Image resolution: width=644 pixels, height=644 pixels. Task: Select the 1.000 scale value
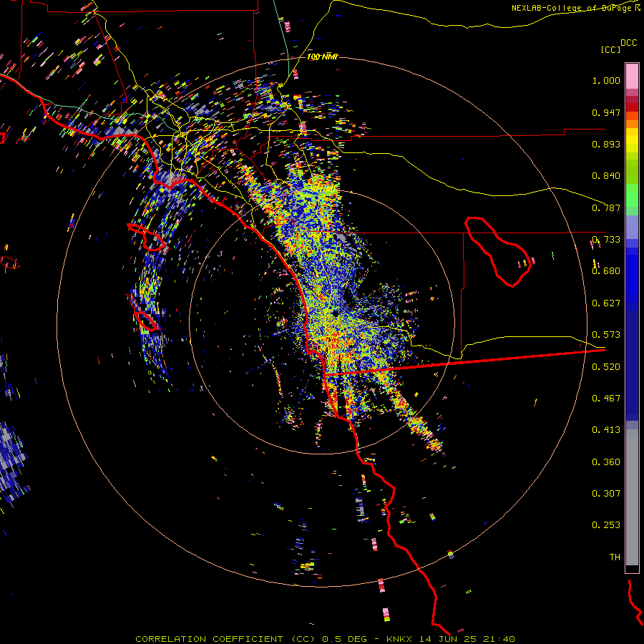tap(606, 80)
